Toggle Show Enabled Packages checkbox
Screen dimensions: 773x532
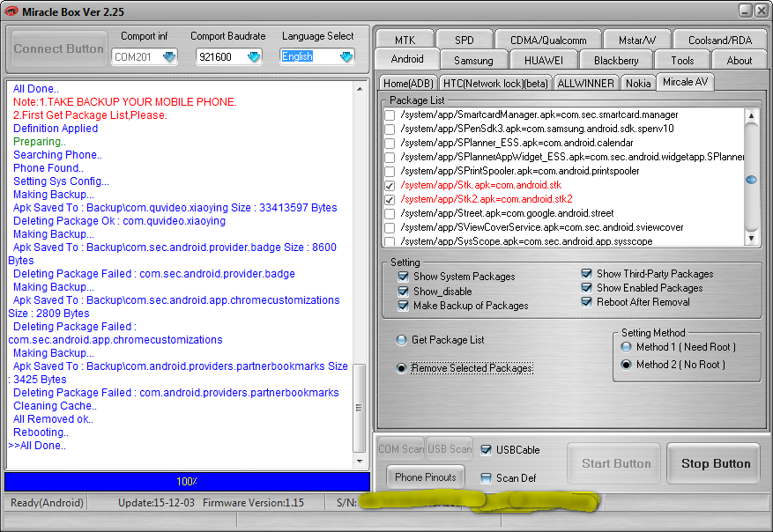pos(587,288)
